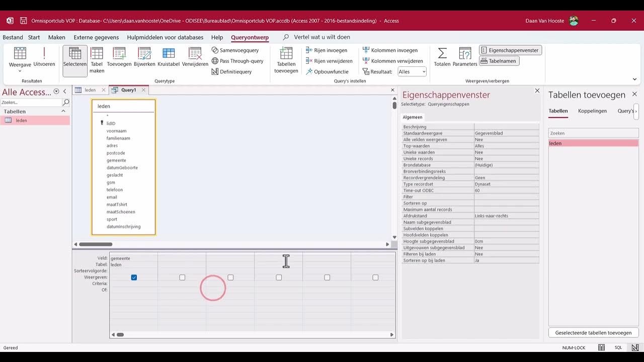
Task: Open the Maken ribbon tab
Action: point(57,37)
